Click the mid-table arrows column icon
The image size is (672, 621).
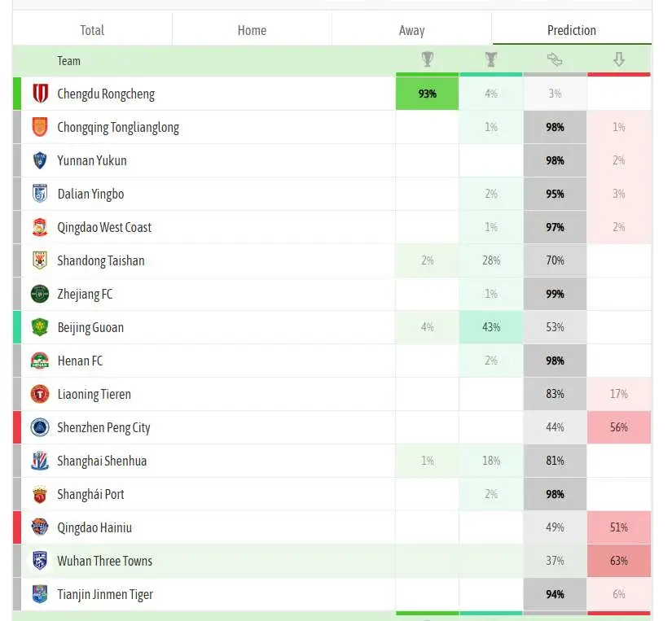(555, 59)
